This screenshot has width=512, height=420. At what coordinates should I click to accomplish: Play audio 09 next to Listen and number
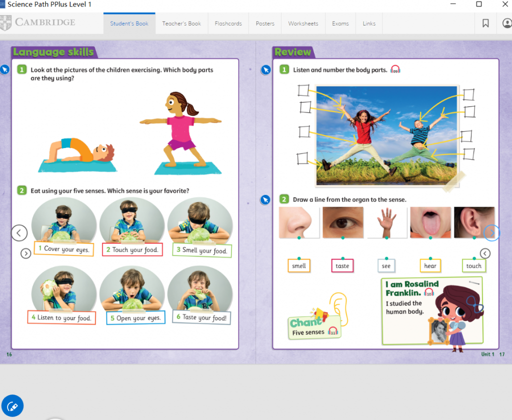pyautogui.click(x=395, y=70)
